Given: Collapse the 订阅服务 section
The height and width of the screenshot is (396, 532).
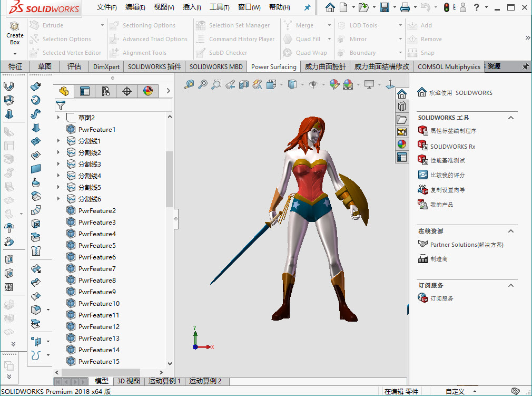Looking at the screenshot, I should pos(510,285).
